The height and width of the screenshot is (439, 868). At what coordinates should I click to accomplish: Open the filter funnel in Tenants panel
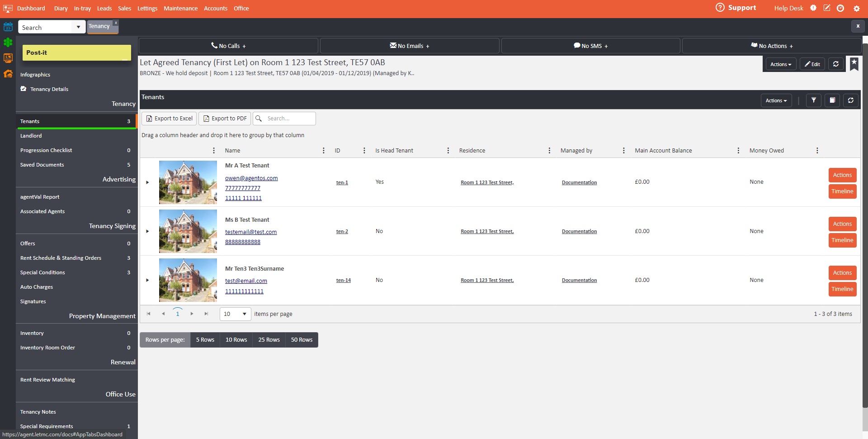(x=813, y=100)
